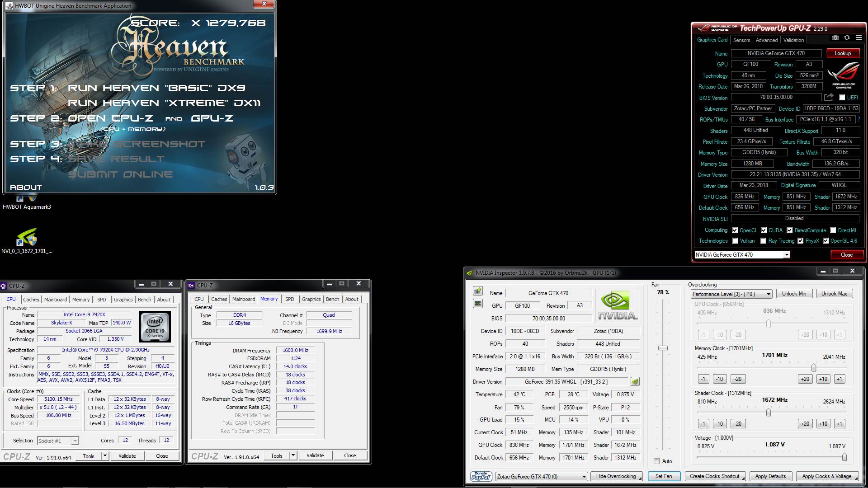Screen dimensions: 868x488
Task: Click the CPU-Z Memory window title icon
Action: [x=192, y=285]
